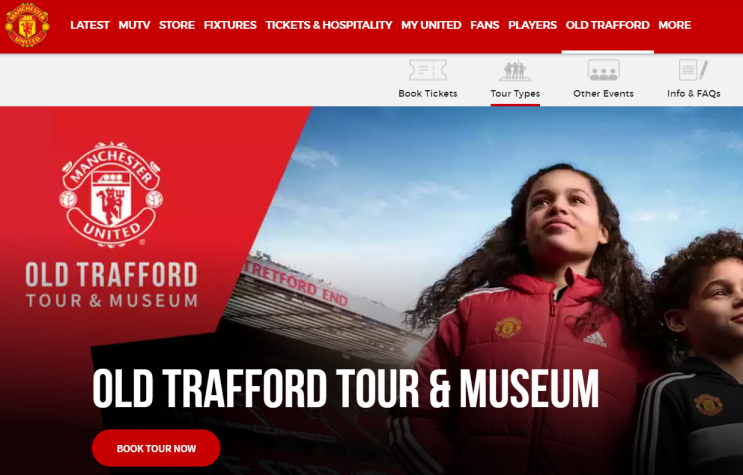Click the Old Trafford Tour & Museum headline
This screenshot has width=743, height=475.
click(x=345, y=389)
